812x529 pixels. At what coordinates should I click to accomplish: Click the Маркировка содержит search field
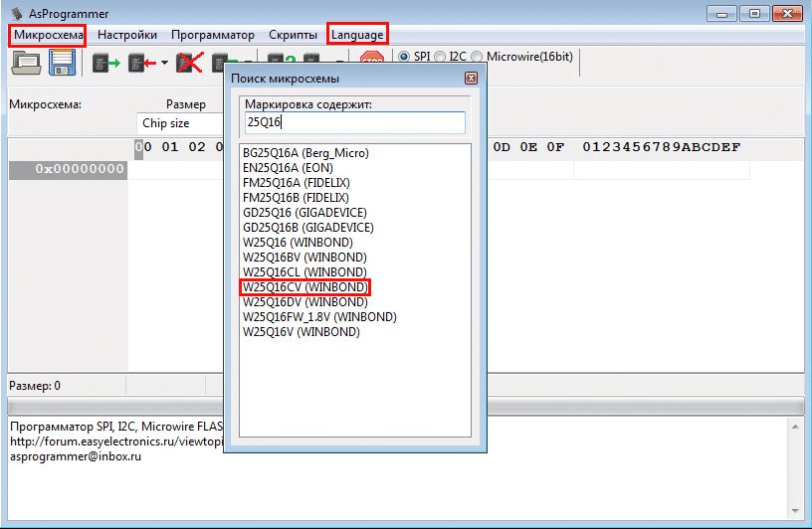354,122
